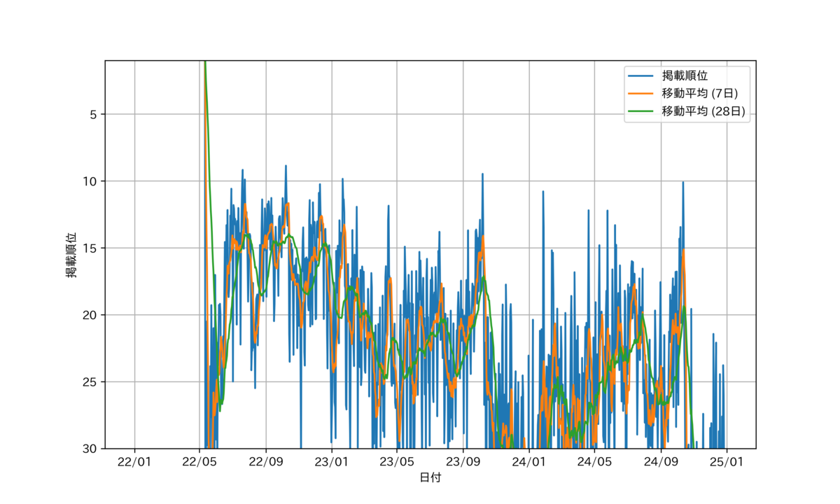This screenshot has width=840, height=504.
Task: Click the x-axis tick label 22/01
Action: tap(134, 462)
